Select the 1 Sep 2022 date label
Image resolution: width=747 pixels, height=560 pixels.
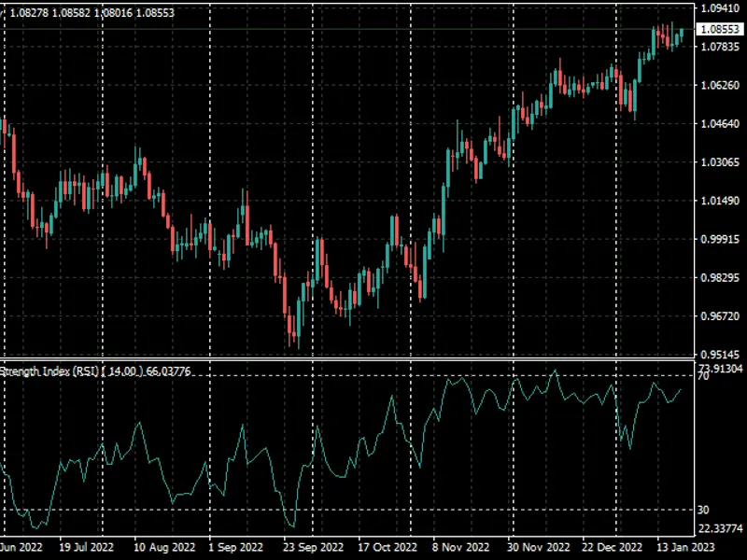(236, 547)
